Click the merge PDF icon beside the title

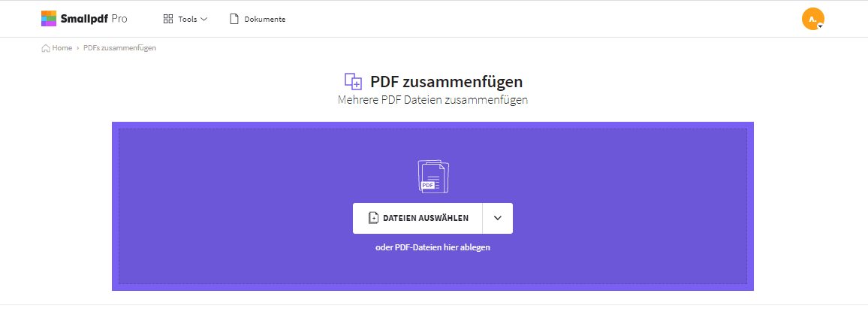click(x=353, y=81)
